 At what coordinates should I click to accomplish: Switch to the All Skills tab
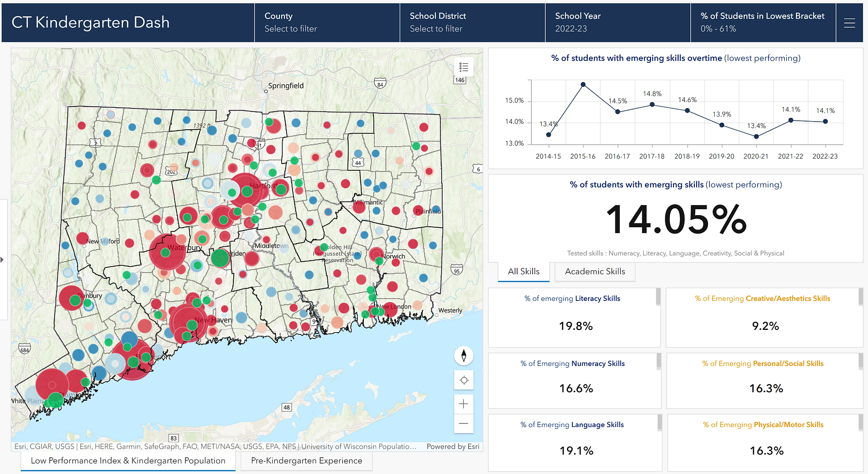coord(524,272)
